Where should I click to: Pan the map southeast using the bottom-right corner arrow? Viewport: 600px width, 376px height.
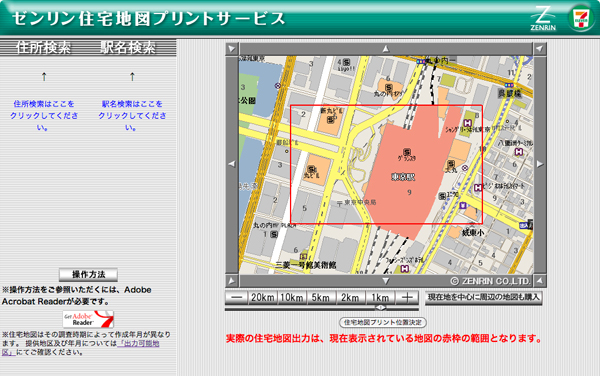(x=540, y=281)
